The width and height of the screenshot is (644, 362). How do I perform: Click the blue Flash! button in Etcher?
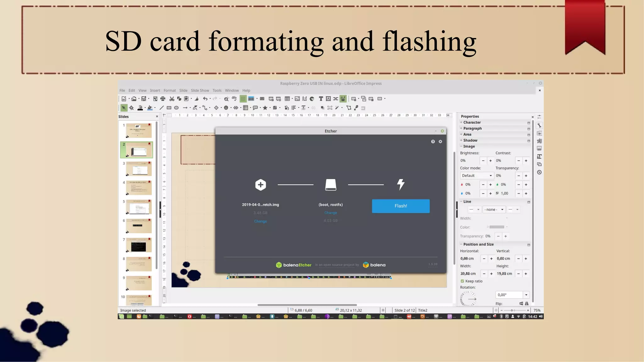401,206
